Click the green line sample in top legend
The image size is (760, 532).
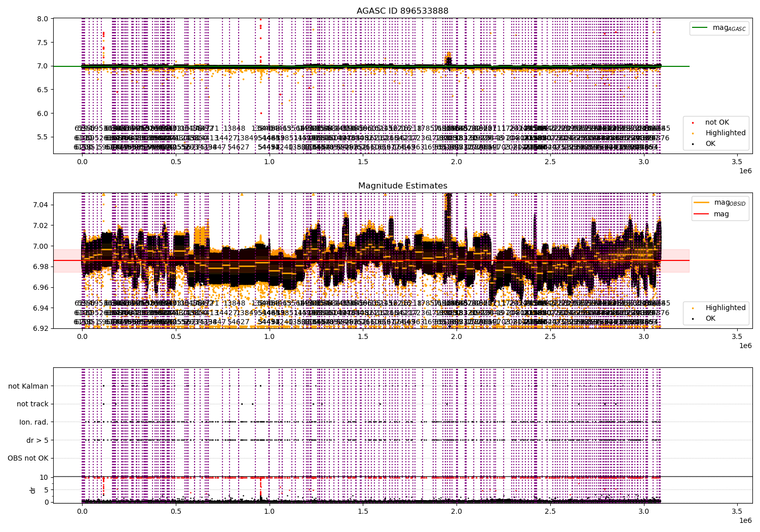tap(700, 28)
